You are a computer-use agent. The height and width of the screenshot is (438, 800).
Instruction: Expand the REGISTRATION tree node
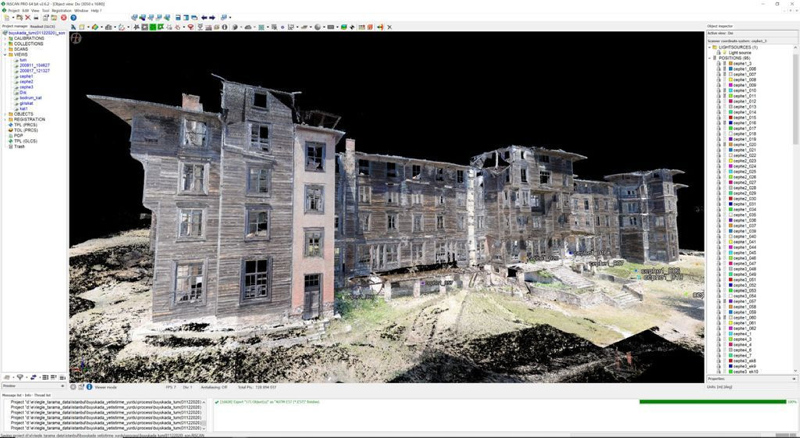[x=4, y=119]
